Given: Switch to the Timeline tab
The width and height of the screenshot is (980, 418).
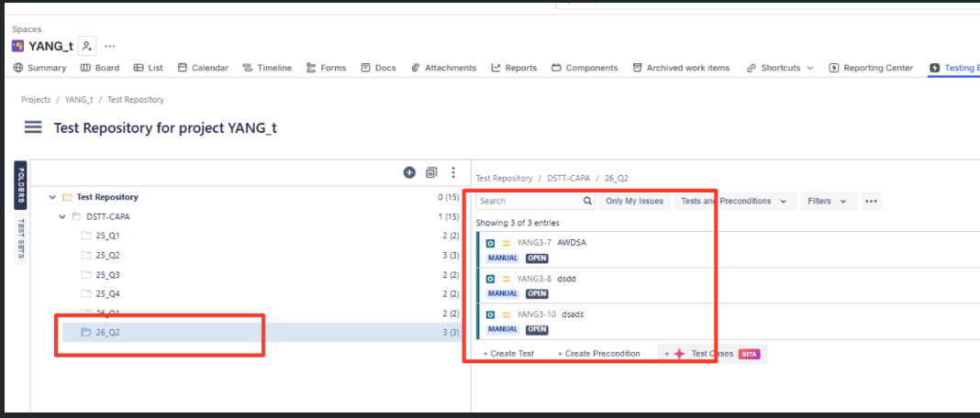Looking at the screenshot, I should click(267, 68).
